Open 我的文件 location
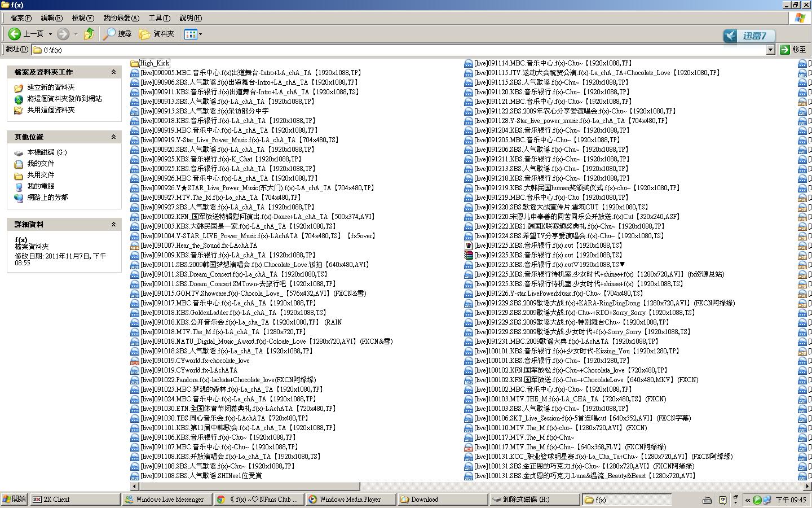This screenshot has height=508, width=812. 41,164
